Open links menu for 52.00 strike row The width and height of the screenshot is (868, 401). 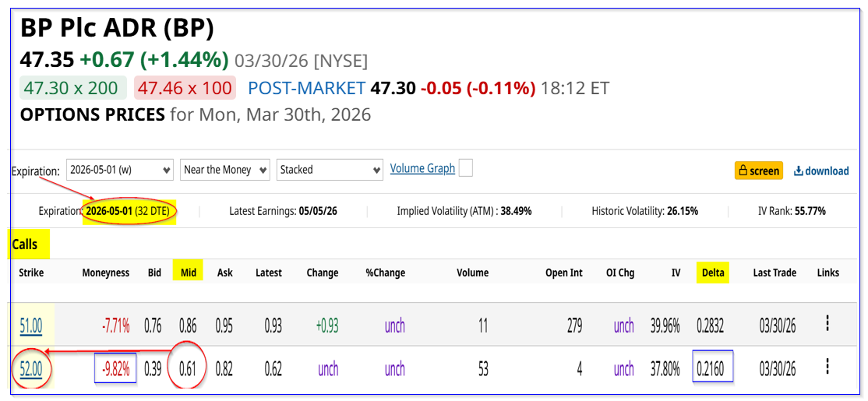click(827, 367)
